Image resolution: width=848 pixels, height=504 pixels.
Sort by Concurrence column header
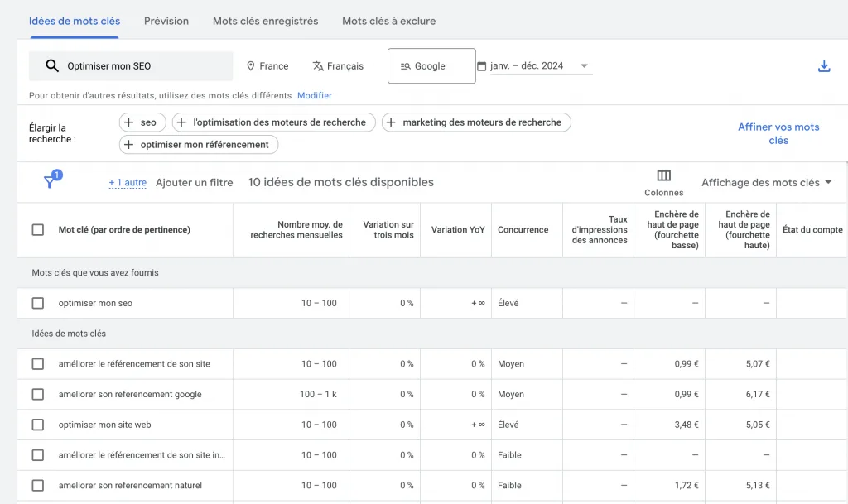523,229
